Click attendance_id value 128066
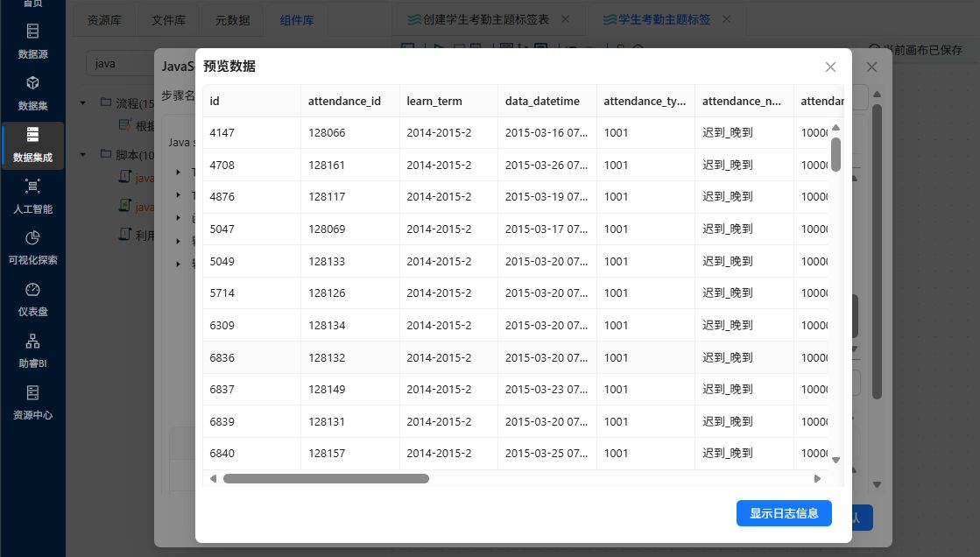 coord(350,132)
